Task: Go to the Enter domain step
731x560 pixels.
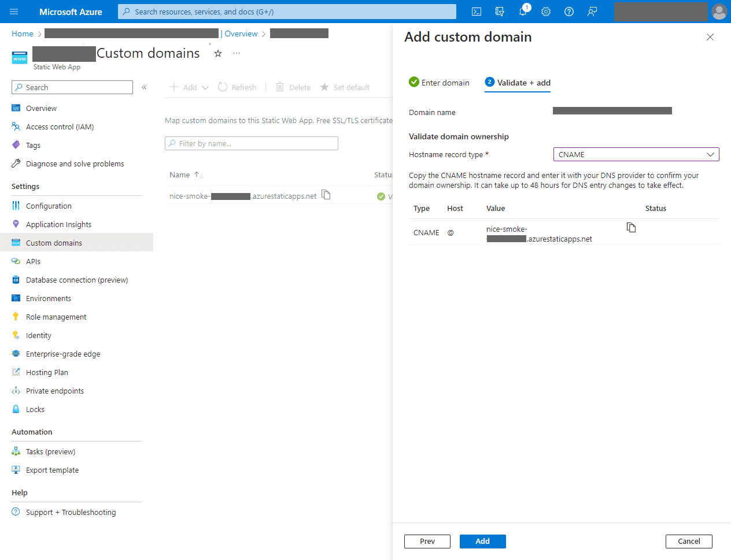Action: click(440, 83)
